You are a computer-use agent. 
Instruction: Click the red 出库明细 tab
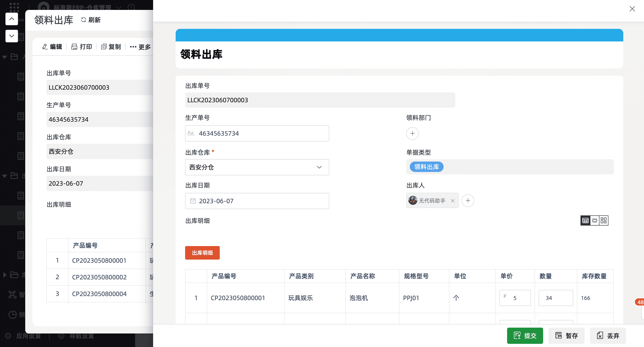[x=202, y=253]
